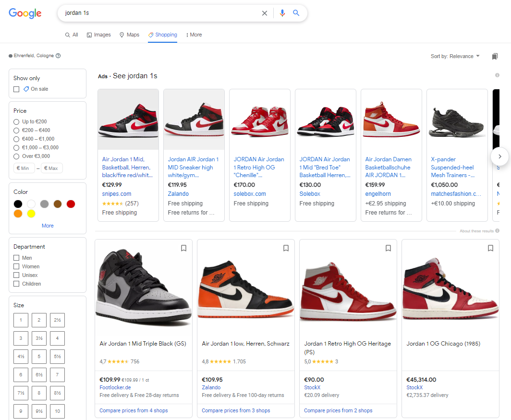Viewport: 511px width, 420px height.
Task: Switch to the Maps tab
Action: click(129, 35)
